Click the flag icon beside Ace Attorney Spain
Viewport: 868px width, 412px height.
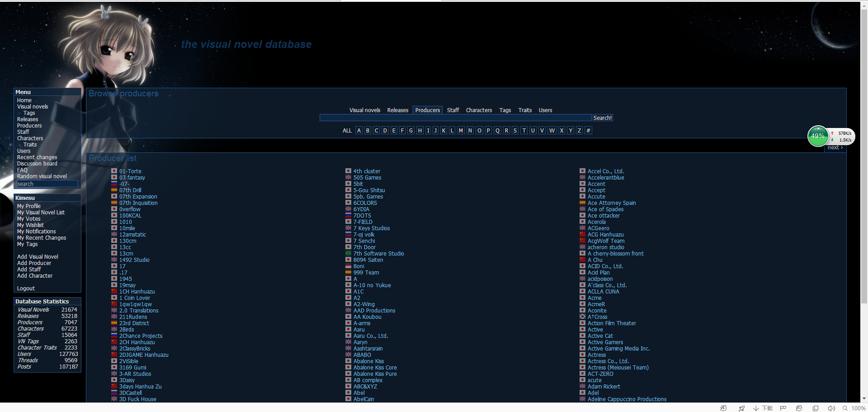[x=583, y=203]
